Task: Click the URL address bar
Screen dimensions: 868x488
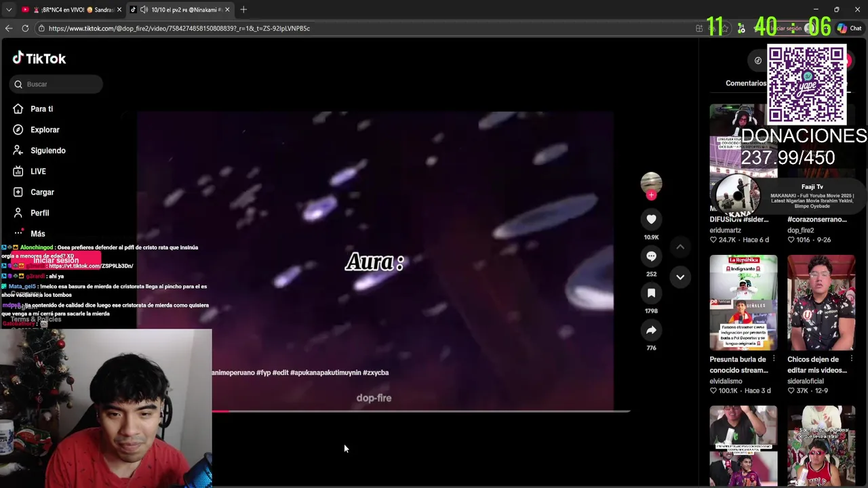Action: (x=366, y=28)
